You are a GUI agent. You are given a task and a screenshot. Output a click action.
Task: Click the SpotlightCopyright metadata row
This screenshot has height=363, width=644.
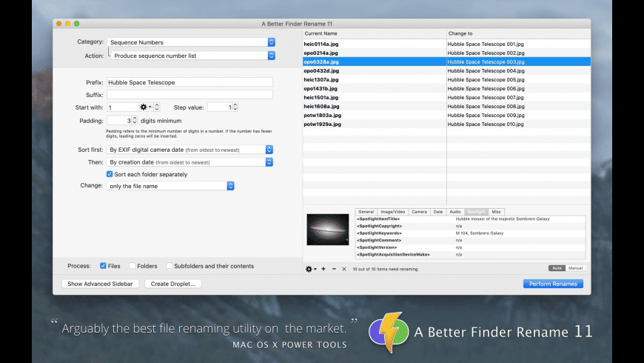(470, 226)
